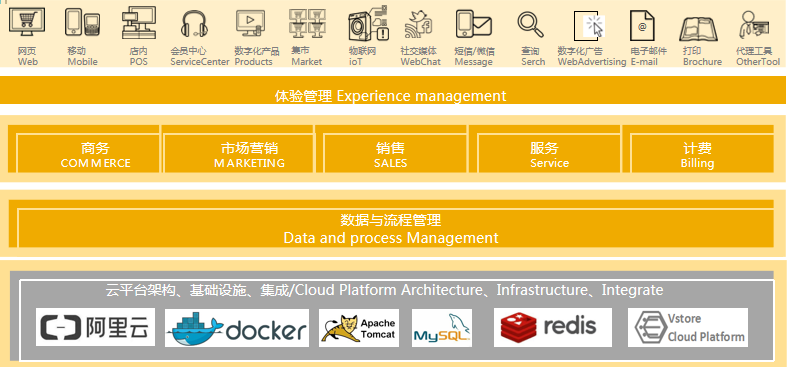Click the WebChat social media bird icon

[419, 24]
